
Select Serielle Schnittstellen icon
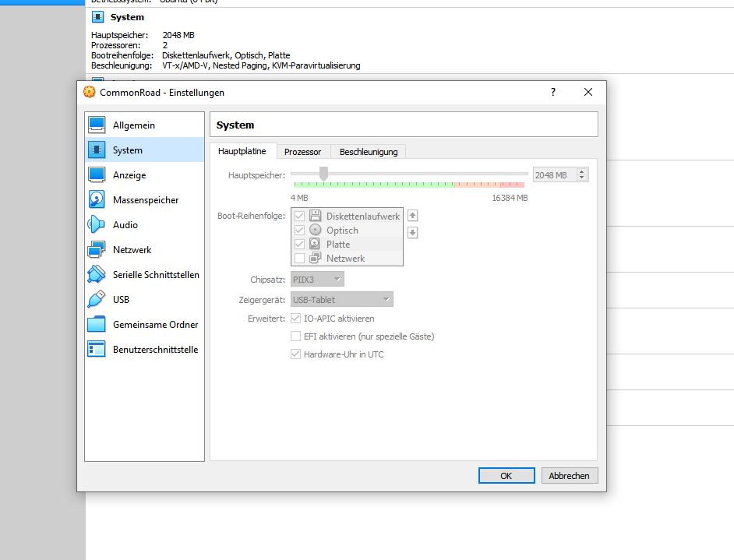97,275
